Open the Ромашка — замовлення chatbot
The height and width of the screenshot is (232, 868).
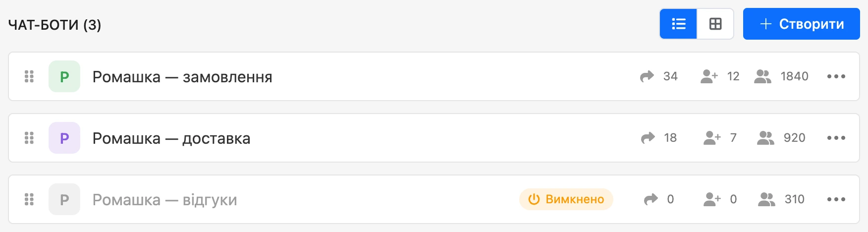click(182, 77)
